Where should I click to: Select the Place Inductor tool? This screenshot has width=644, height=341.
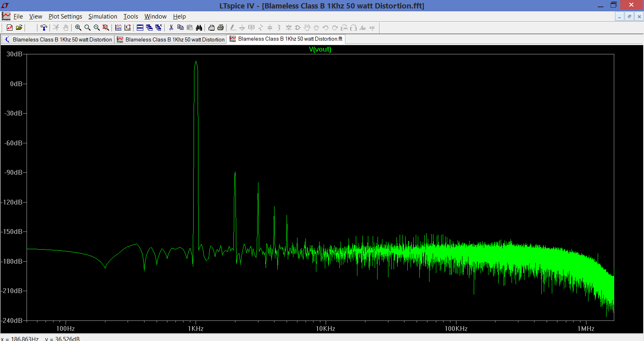pyautogui.click(x=279, y=28)
